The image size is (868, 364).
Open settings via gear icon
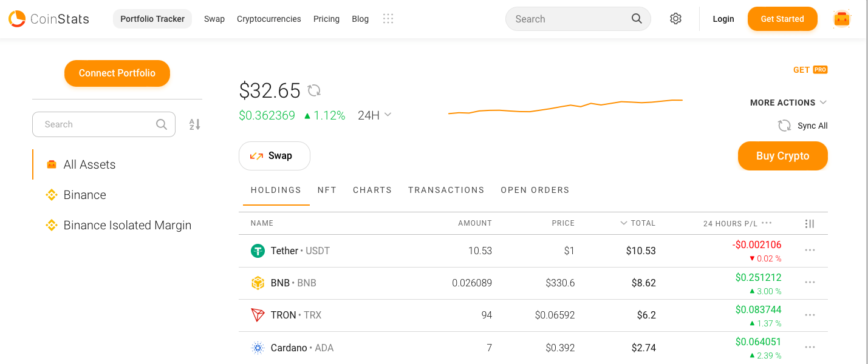click(675, 19)
